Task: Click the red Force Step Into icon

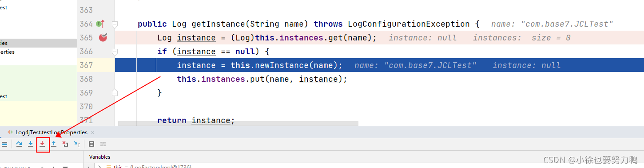Action: point(42,144)
